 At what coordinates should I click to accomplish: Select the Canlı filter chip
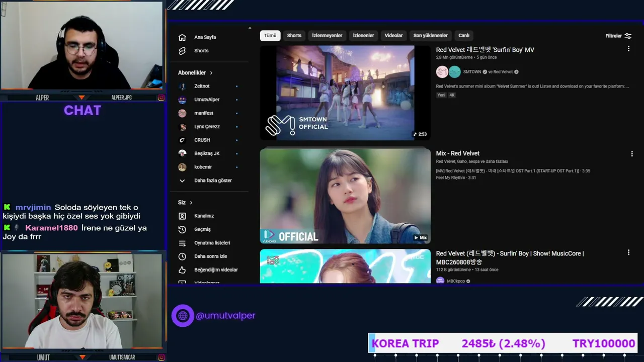tap(464, 36)
